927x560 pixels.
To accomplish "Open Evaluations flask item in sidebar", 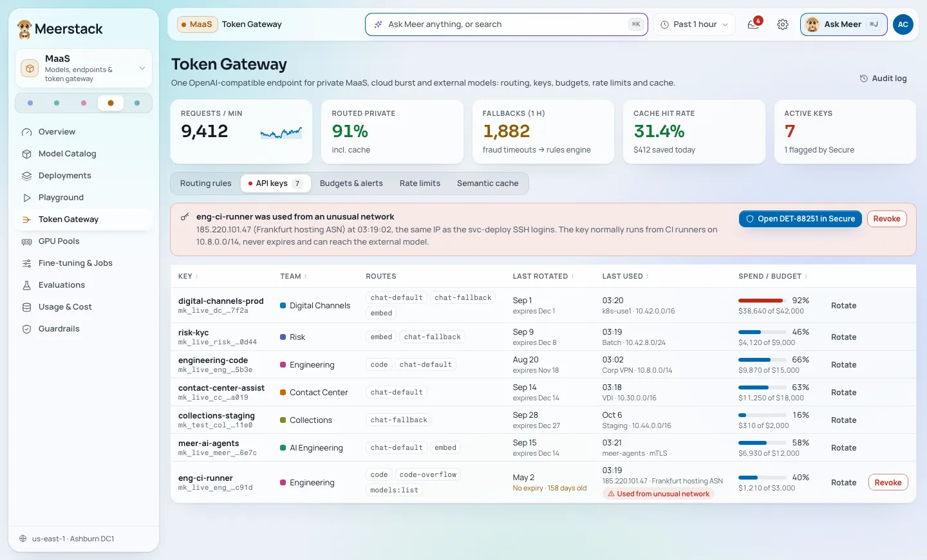I will tap(84, 285).
